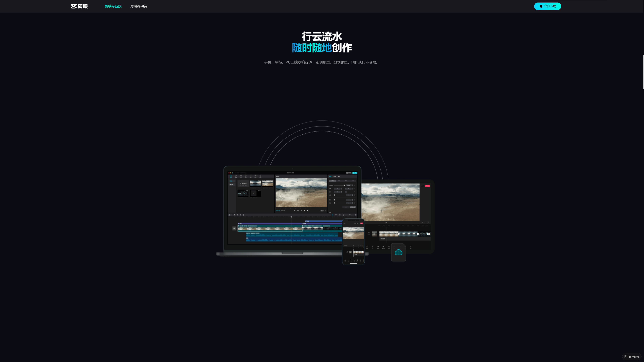The image size is (644, 362).
Task: Select the text (TI) tool in laptop editor
Action: click(x=241, y=176)
